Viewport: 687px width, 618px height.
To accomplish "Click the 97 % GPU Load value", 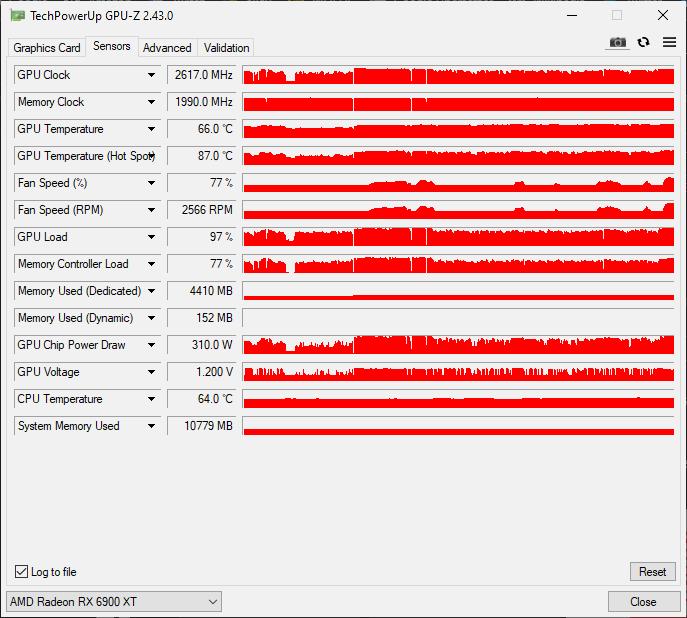I will coord(202,237).
